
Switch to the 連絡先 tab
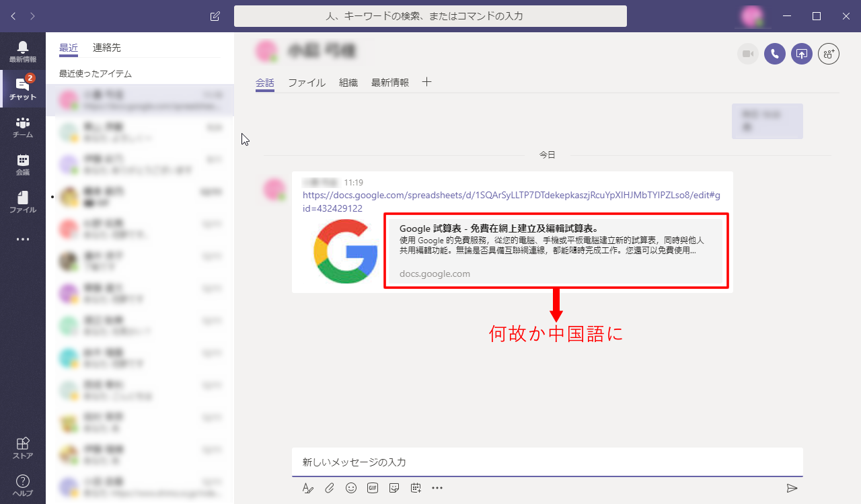108,48
